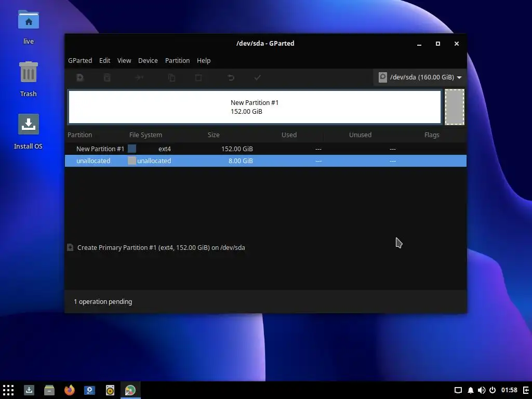
Task: Click the Used column header
Action: 289,135
